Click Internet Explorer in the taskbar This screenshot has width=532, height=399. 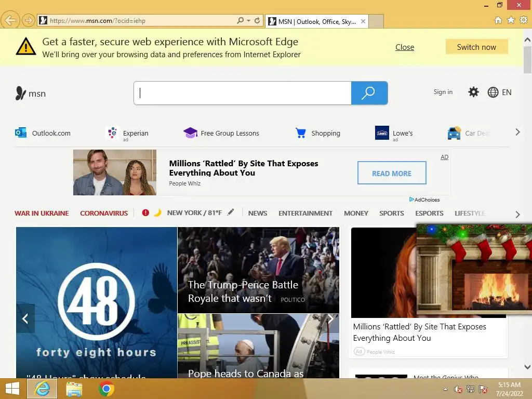click(42, 389)
